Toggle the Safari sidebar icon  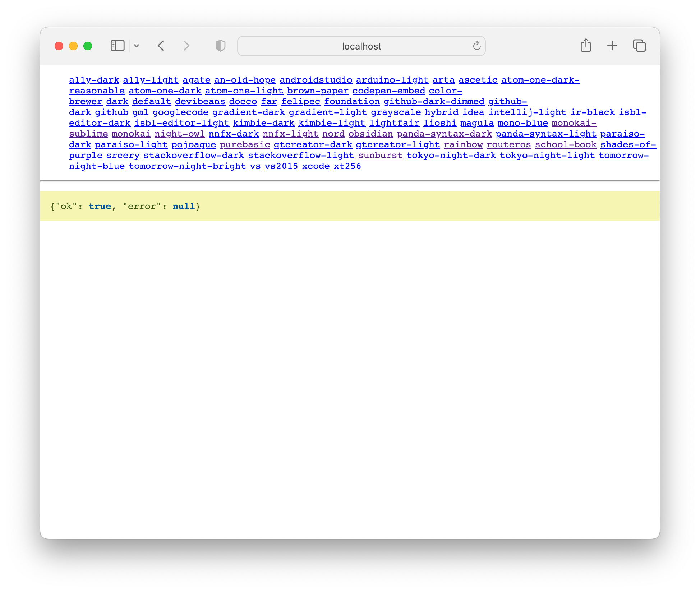click(x=118, y=46)
